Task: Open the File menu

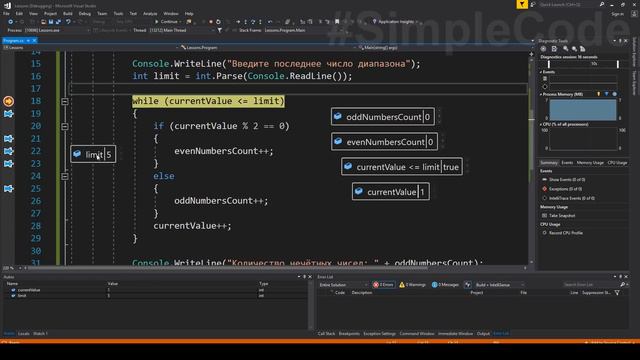Action: pyautogui.click(x=6, y=13)
